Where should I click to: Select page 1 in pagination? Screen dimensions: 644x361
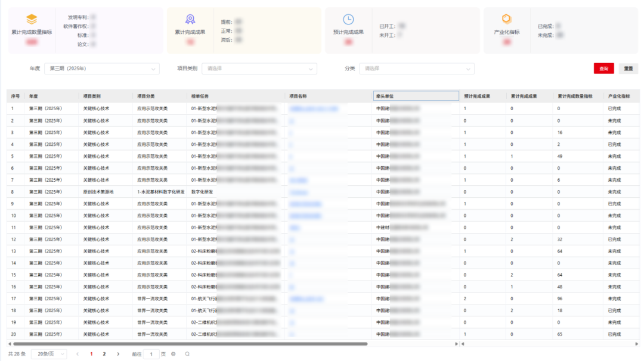[91, 354]
